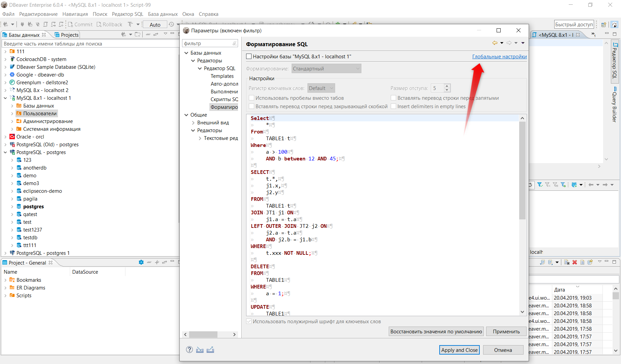
Task: Open the Форматирование 'Стандартный' dropdown
Action: tap(326, 68)
